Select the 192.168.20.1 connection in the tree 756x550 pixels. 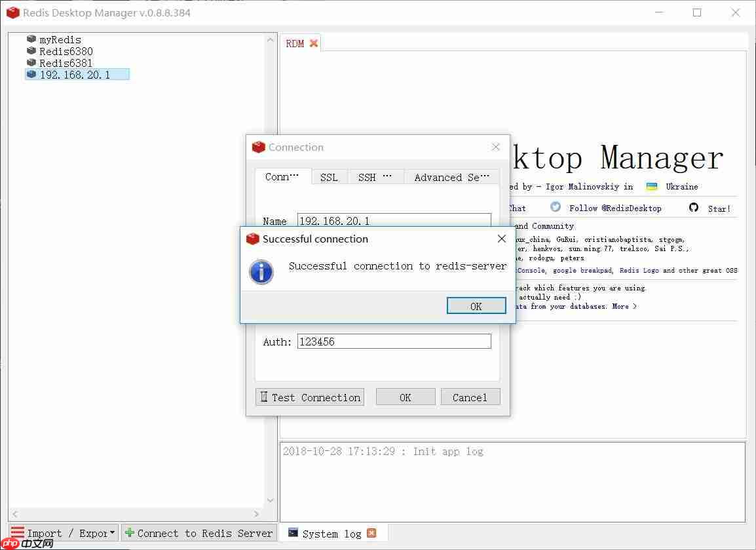pyautogui.click(x=77, y=74)
